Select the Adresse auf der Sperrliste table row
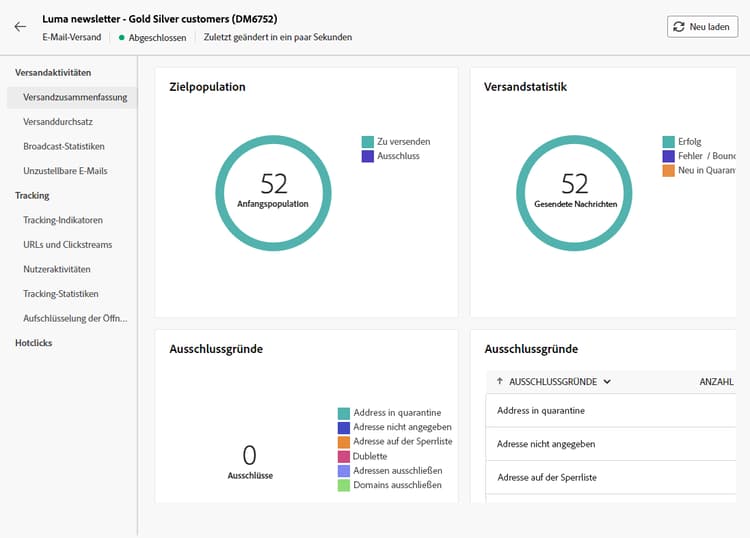 point(611,477)
